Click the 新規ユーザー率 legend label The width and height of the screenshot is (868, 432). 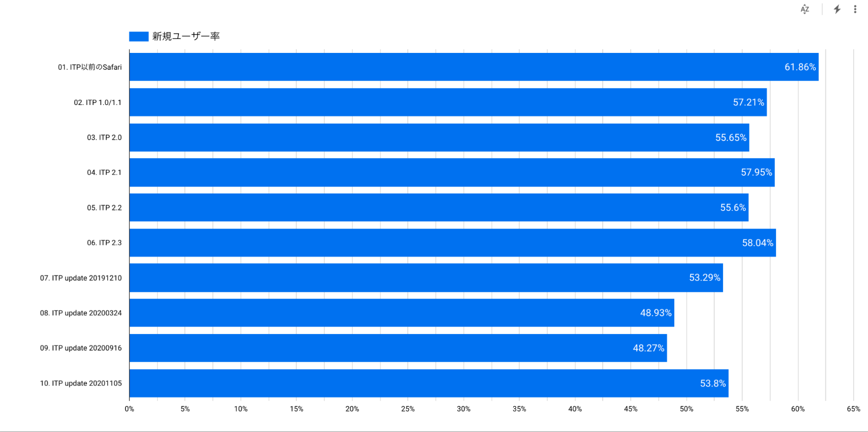[186, 36]
